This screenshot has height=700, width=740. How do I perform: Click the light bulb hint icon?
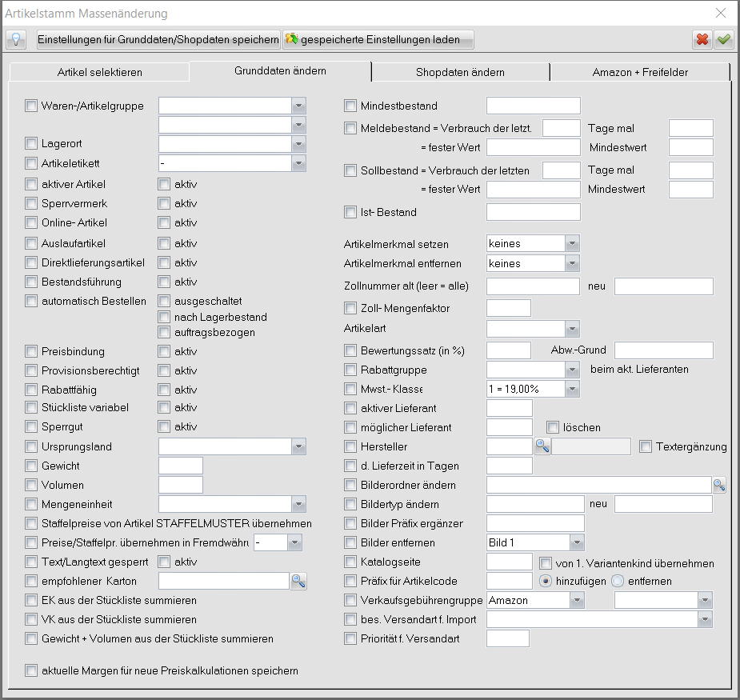(16, 39)
